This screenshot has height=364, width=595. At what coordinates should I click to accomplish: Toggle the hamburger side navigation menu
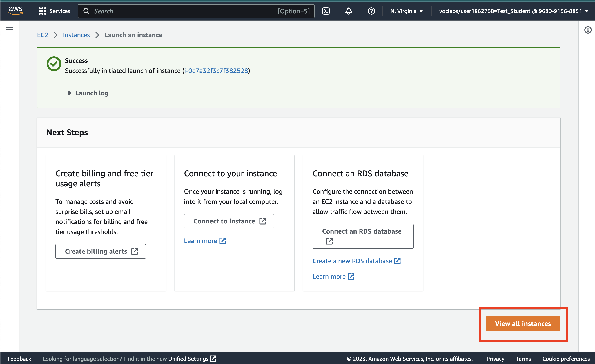point(9,30)
